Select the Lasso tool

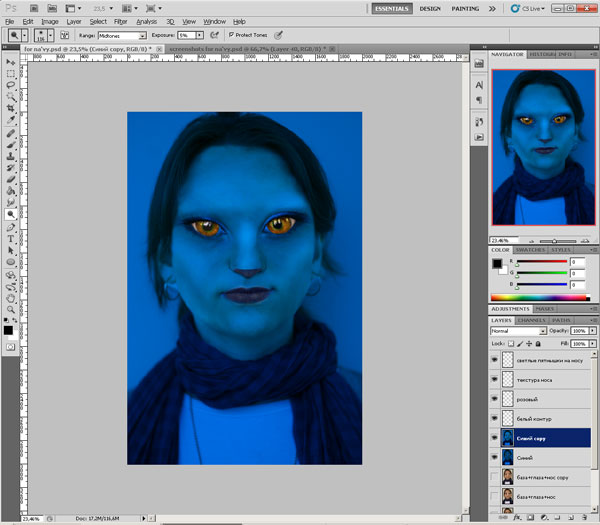[x=11, y=85]
